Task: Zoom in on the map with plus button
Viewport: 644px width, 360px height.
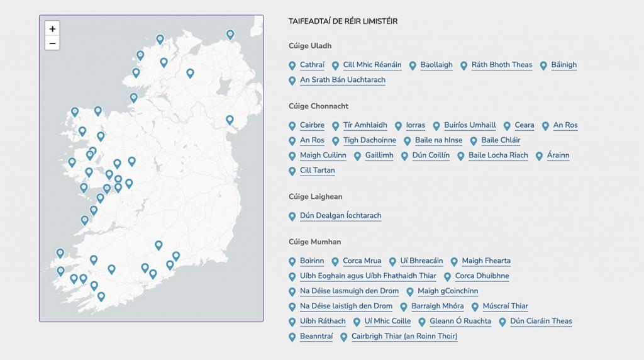Action: (52, 29)
